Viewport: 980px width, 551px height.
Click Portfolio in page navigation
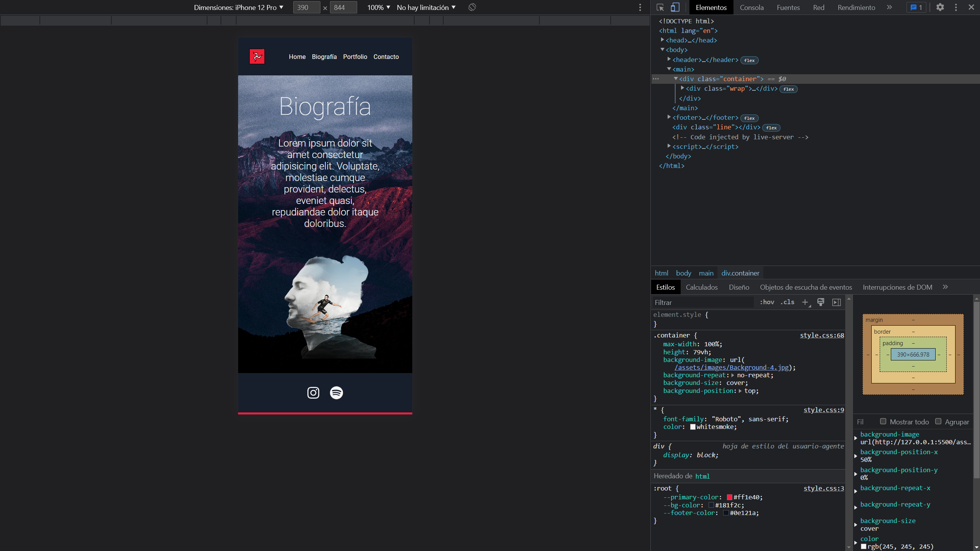(x=355, y=57)
